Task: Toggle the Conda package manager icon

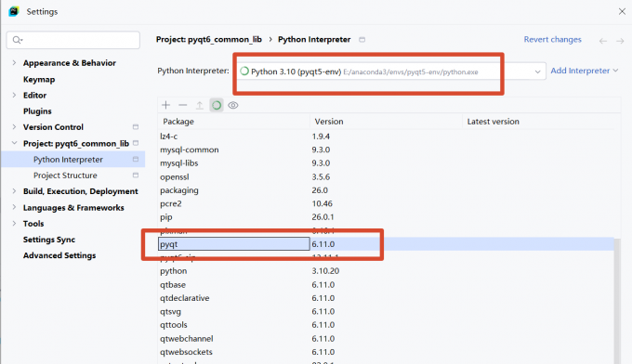Action: point(217,105)
